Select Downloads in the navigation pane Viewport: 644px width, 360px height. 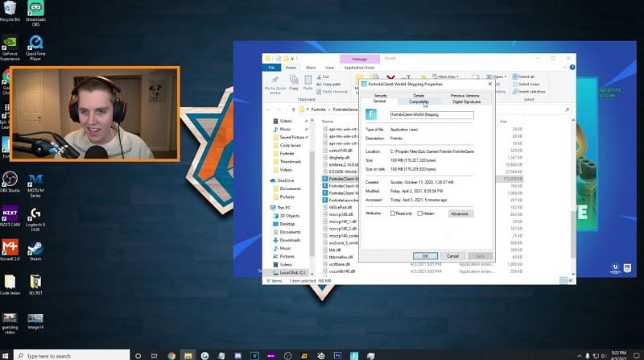tap(287, 241)
